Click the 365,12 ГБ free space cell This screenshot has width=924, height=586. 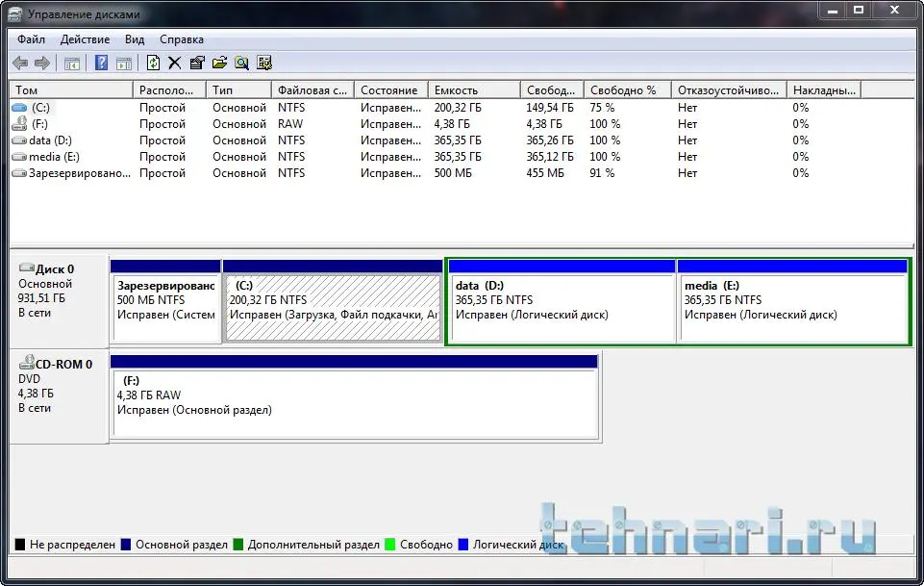pyautogui.click(x=550, y=157)
